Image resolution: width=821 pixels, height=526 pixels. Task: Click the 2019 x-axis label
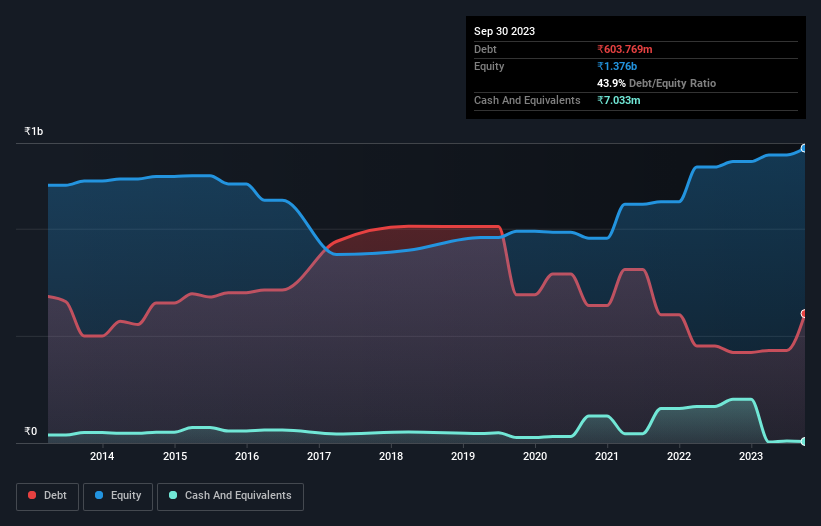click(x=463, y=456)
